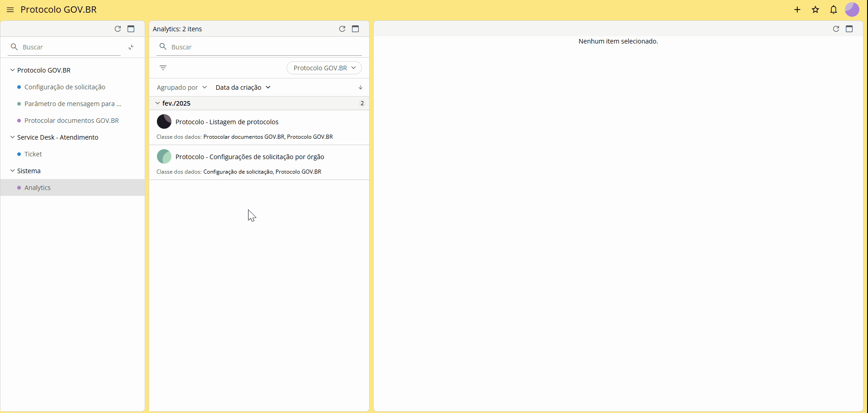Screen dimensions: 868x413
Task: Refresh the detail panel on right
Action: pyautogui.click(x=836, y=29)
